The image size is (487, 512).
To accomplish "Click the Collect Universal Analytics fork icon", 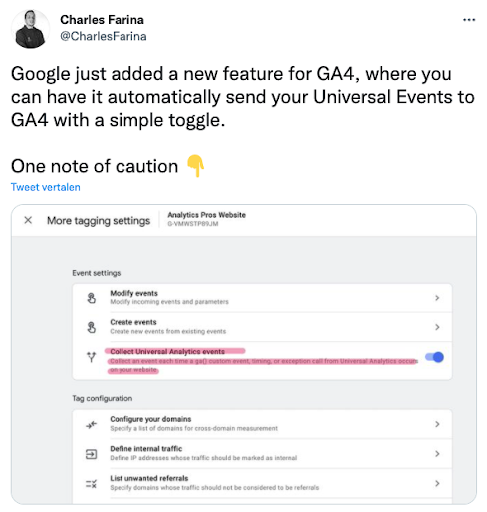I will pyautogui.click(x=91, y=357).
